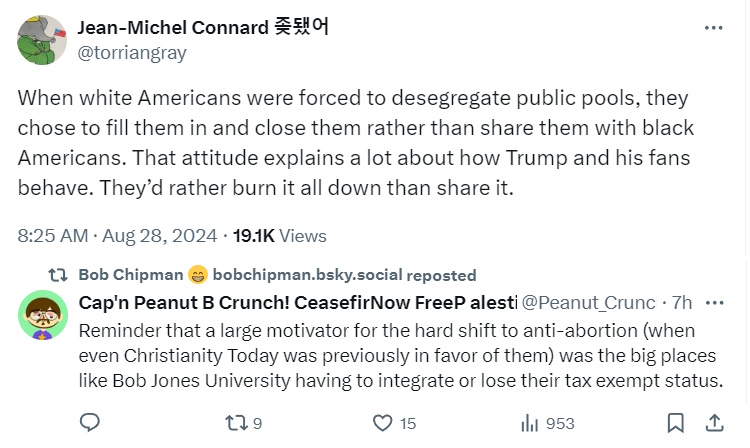This screenshot has width=750, height=448.
Task: Open the Bob Jones University tweet text
Action: point(398,355)
